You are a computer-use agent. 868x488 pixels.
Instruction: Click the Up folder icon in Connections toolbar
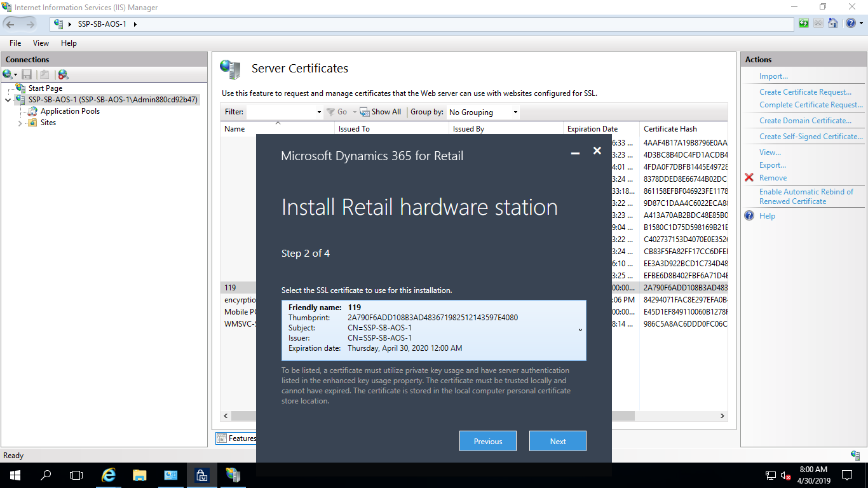pos(44,74)
